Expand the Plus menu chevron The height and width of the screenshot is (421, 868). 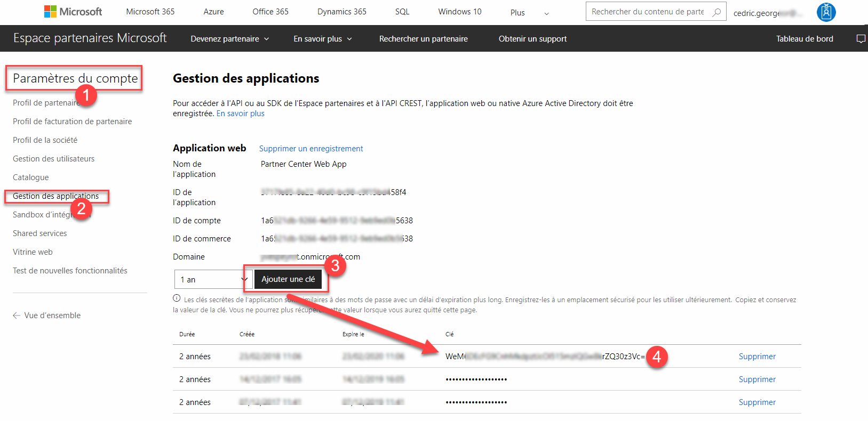coord(546,13)
